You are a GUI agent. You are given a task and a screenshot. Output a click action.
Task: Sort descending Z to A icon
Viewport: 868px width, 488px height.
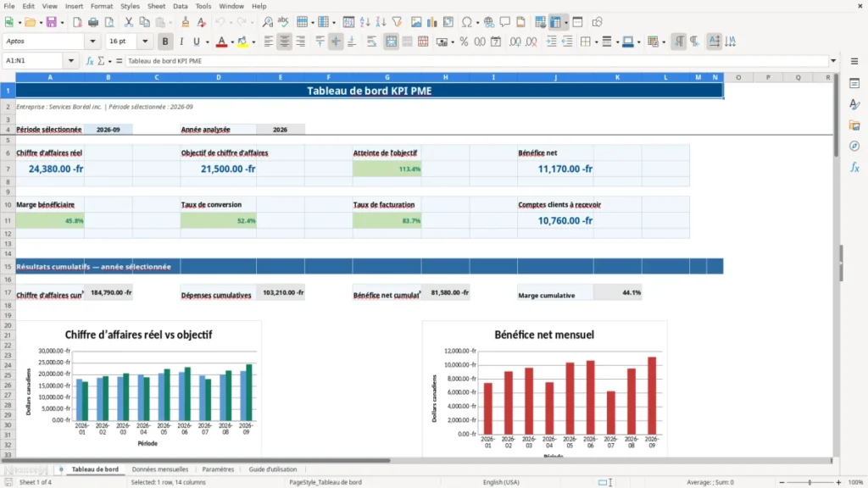click(x=381, y=22)
